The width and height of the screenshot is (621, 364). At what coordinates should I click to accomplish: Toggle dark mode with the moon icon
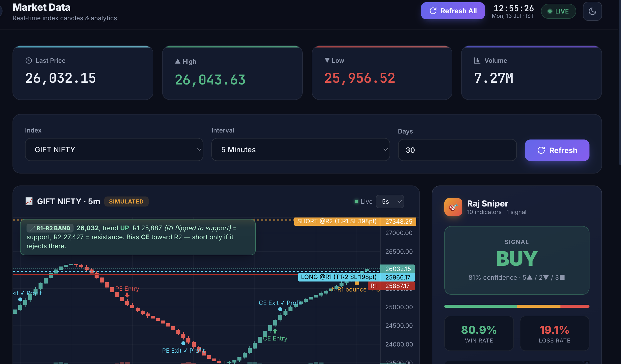point(592,11)
